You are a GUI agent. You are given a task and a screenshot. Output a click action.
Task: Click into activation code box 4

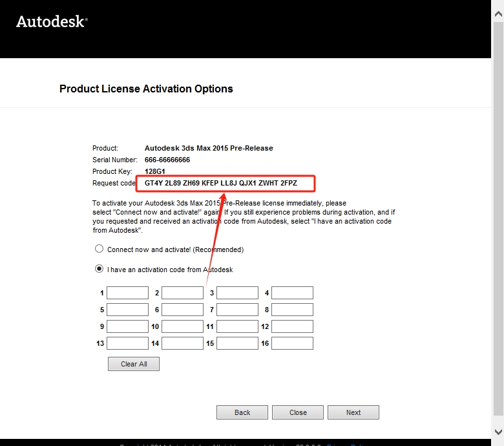pyautogui.click(x=292, y=293)
